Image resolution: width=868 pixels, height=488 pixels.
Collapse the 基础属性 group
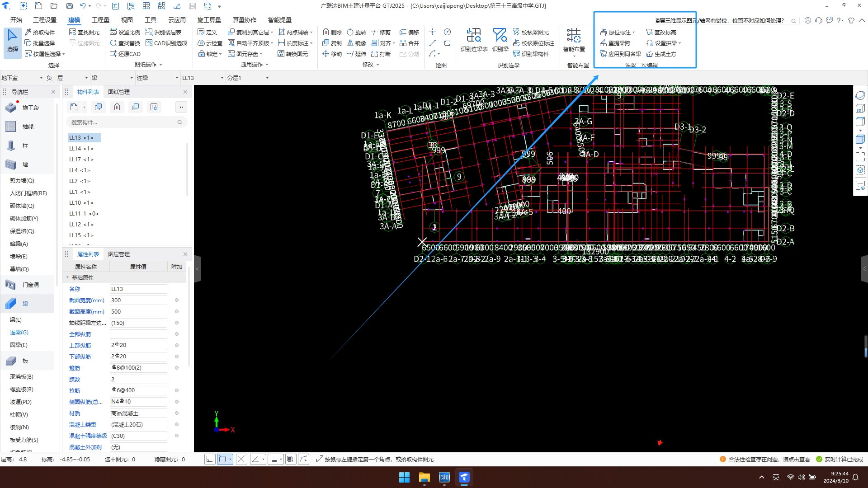[x=67, y=277]
